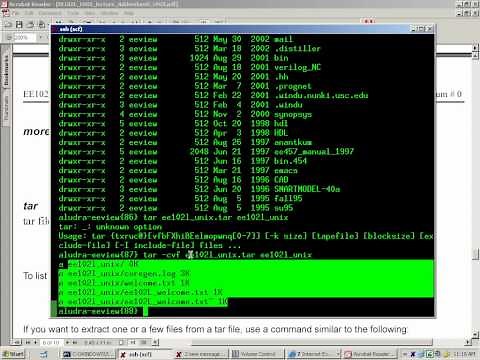The width and height of the screenshot is (480, 360).
Task: Click the SMARTMODEL-40a directory entry
Action: click(307, 189)
